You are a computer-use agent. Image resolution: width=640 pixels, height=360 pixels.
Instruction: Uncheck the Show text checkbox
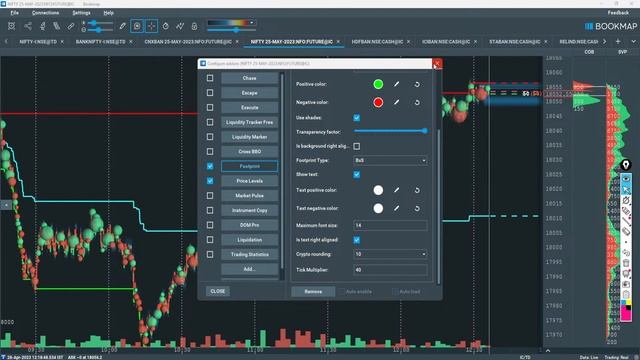(357, 174)
